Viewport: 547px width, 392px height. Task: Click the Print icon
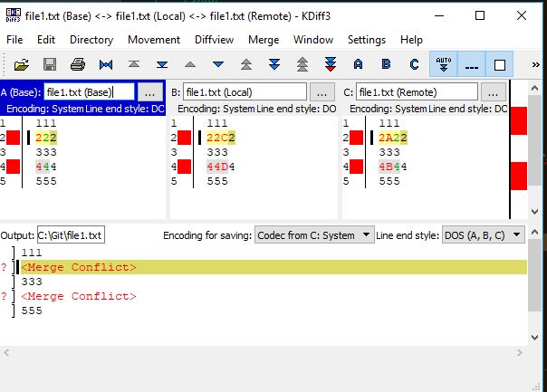tap(78, 64)
